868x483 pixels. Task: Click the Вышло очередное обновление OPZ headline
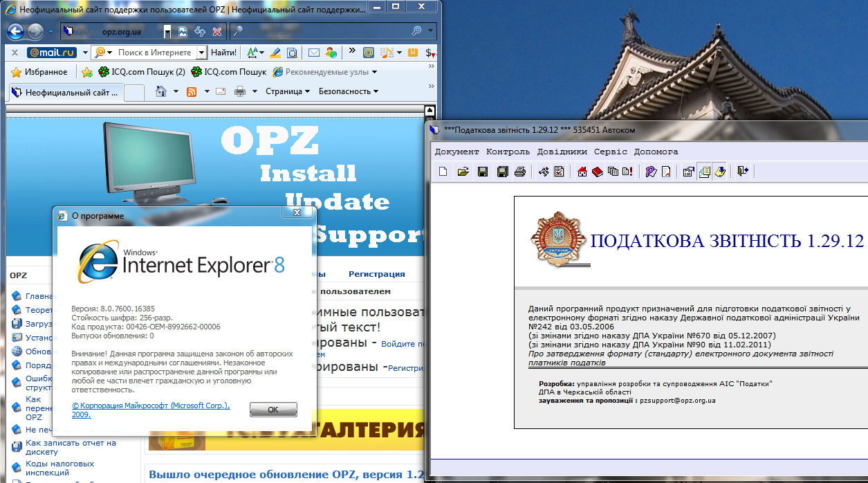point(286,475)
